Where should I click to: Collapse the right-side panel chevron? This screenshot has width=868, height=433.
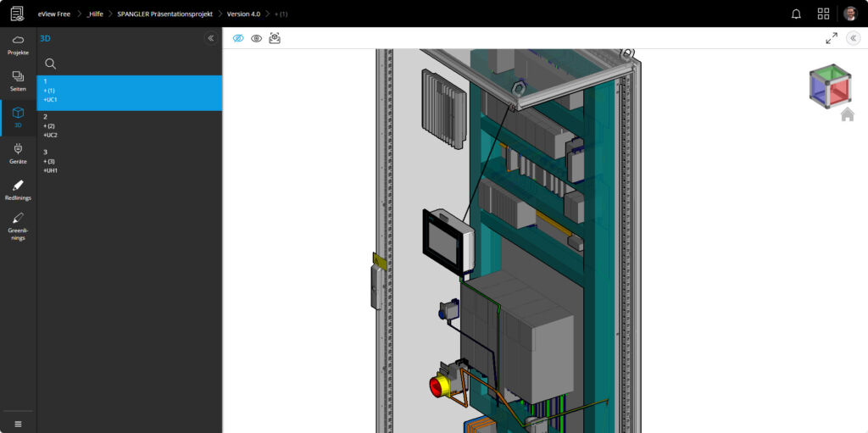coord(853,38)
